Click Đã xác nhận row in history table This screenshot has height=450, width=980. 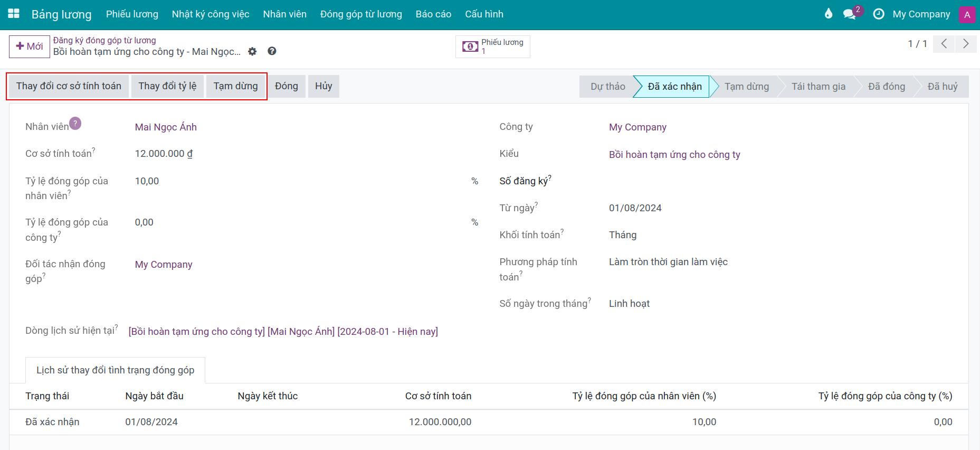pyautogui.click(x=489, y=422)
